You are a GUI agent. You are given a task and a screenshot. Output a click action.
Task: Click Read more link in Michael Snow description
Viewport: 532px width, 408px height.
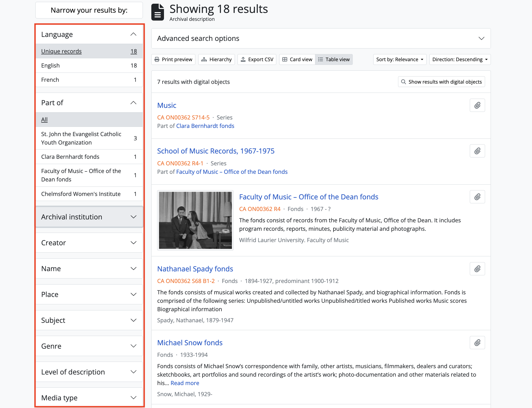[185, 383]
